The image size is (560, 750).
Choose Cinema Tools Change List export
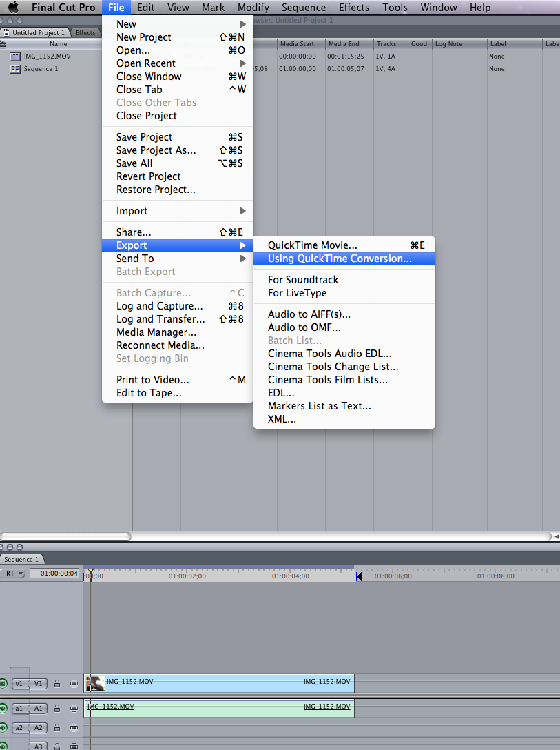click(x=344, y=367)
